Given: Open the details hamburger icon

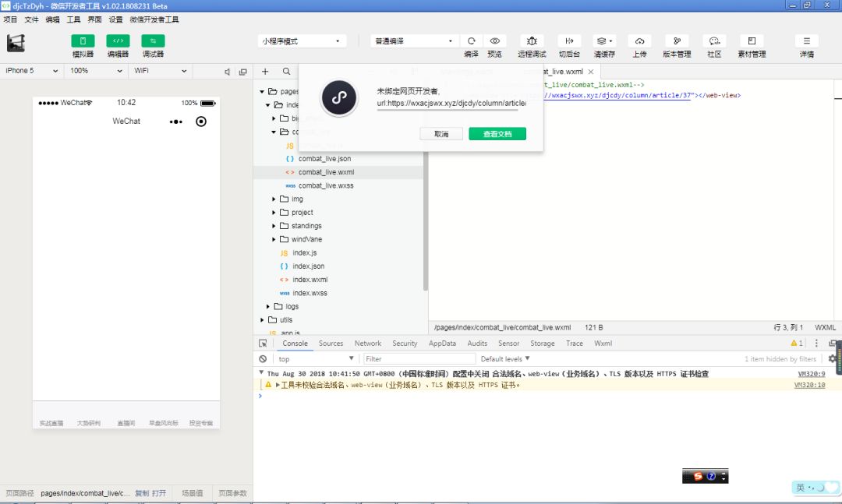Looking at the screenshot, I should pyautogui.click(x=807, y=41).
